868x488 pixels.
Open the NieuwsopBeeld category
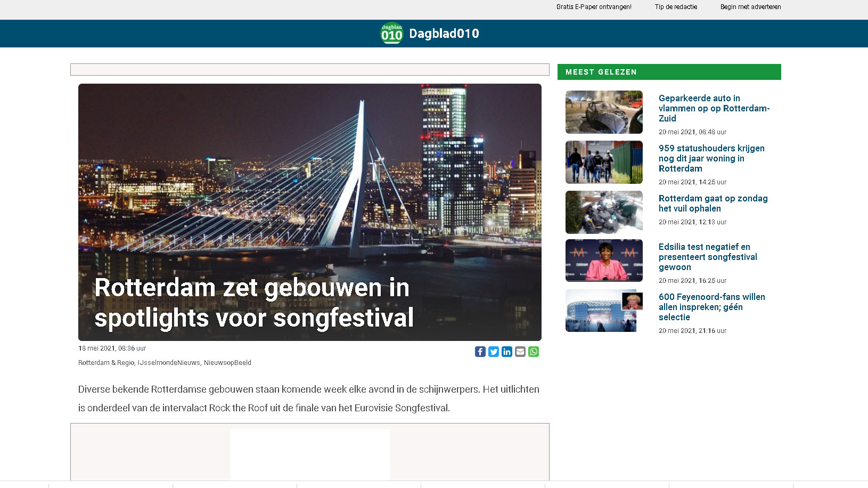tap(227, 363)
